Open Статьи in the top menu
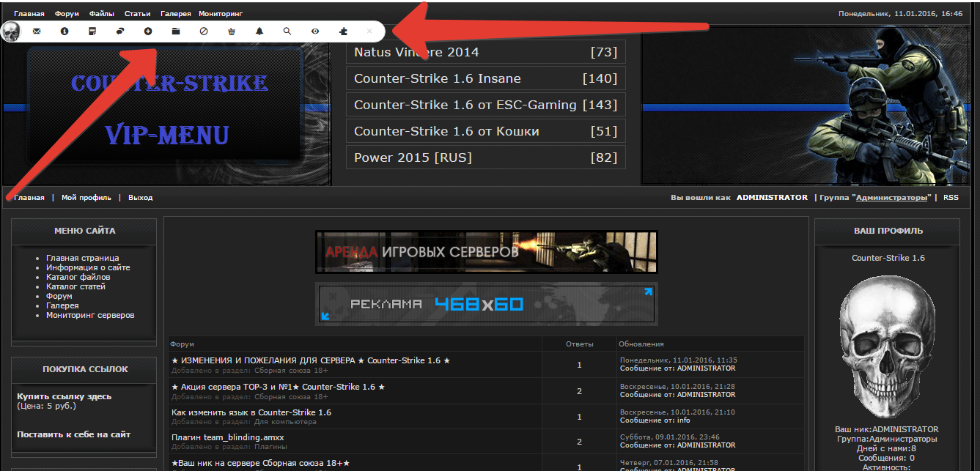This screenshot has height=471, width=980. [x=138, y=13]
